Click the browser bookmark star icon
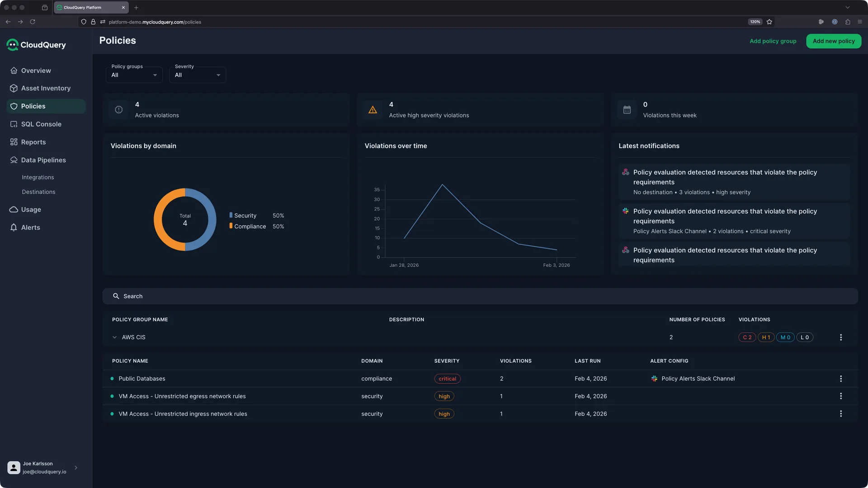868x488 pixels. [769, 22]
